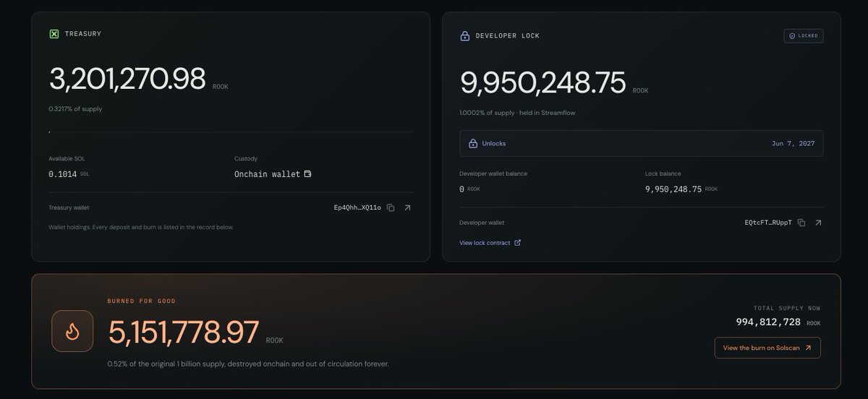The height and width of the screenshot is (399, 868).
Task: Click the developer lock amount 9,950,248.75
Action: [543, 83]
